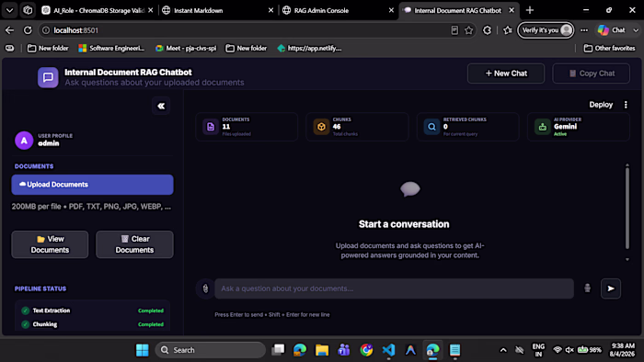Open VS Code from taskbar
The width and height of the screenshot is (644, 362).
pos(388,350)
